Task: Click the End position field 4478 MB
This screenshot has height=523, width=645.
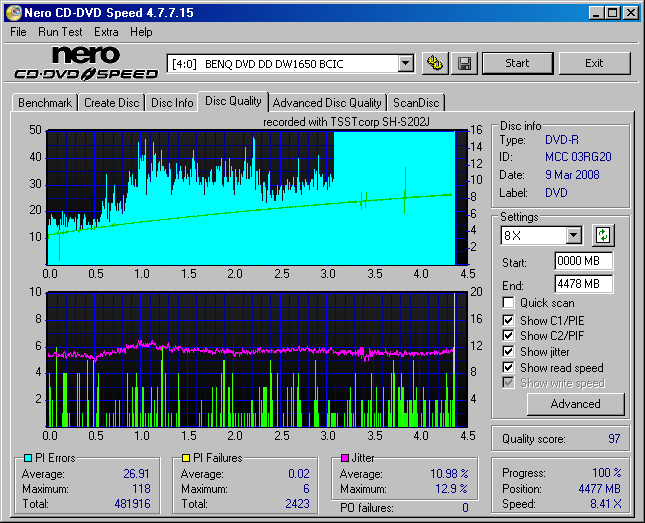Action: point(583,284)
